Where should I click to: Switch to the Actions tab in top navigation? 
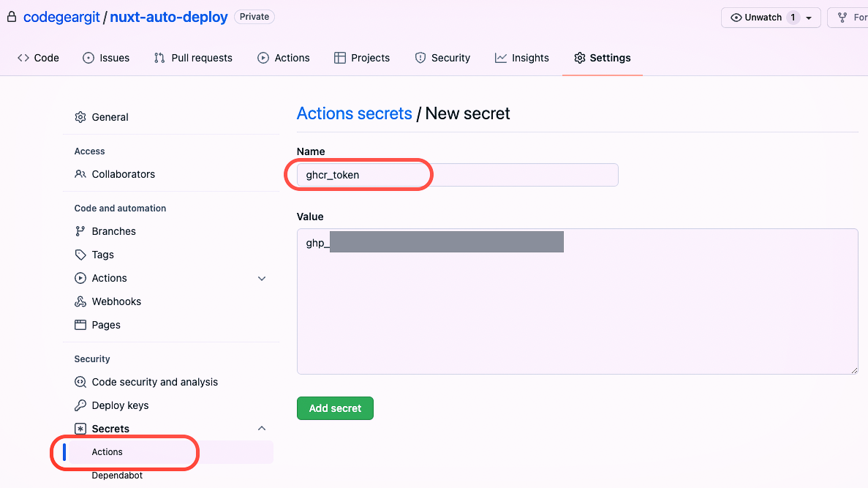coord(284,58)
